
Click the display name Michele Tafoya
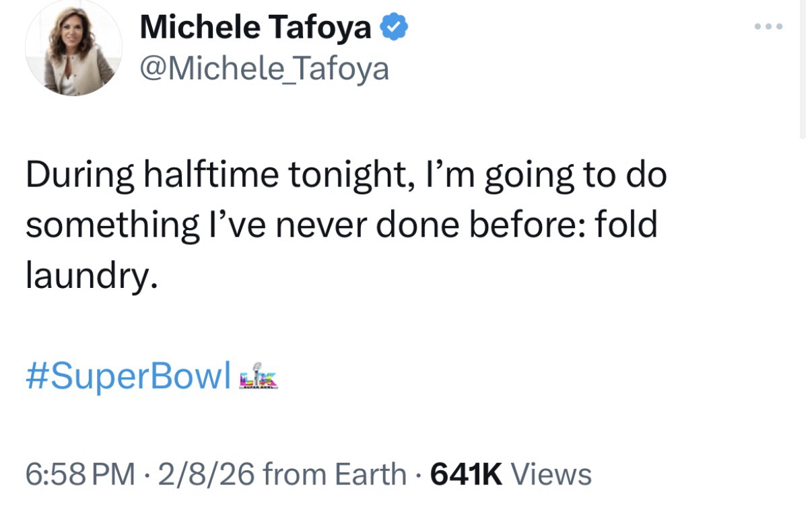tap(255, 28)
